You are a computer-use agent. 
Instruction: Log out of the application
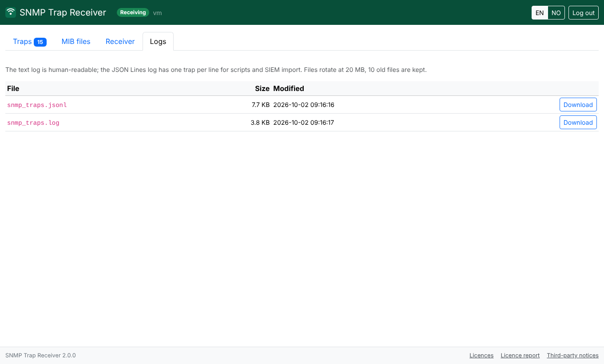coord(584,12)
